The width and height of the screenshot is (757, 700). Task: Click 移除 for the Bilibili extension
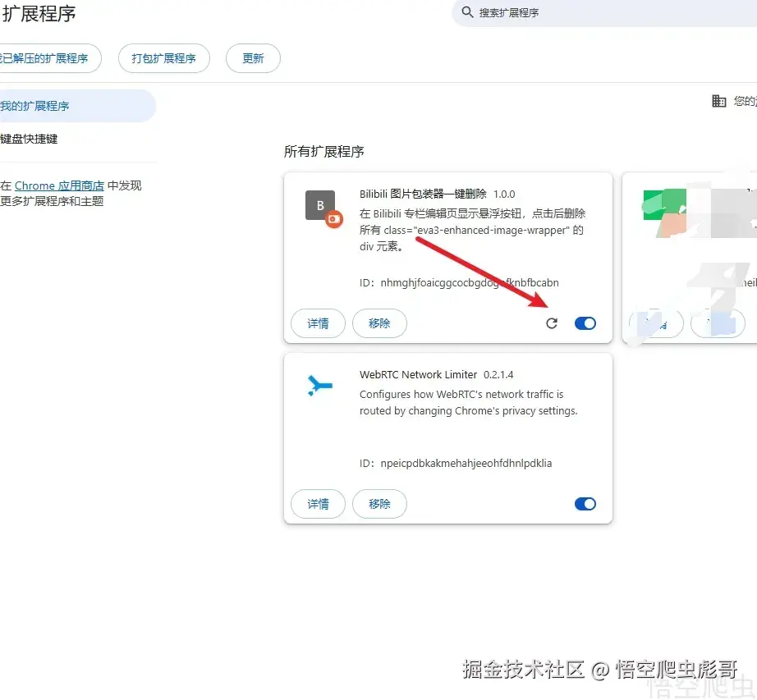click(379, 323)
